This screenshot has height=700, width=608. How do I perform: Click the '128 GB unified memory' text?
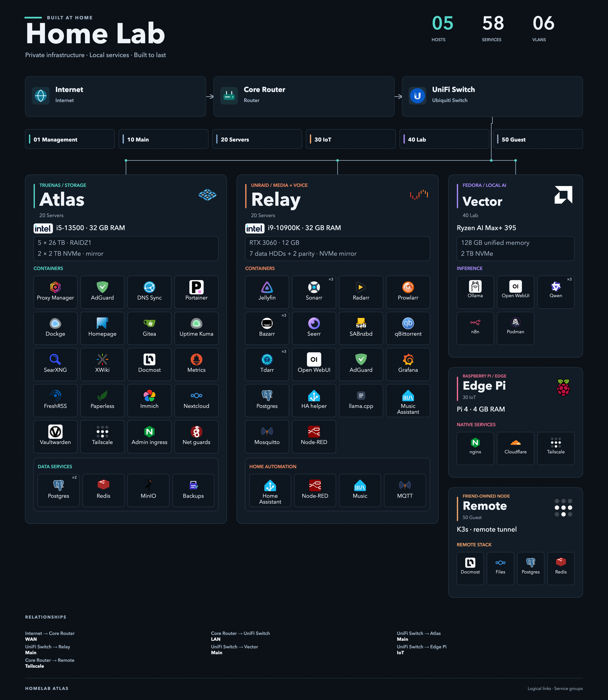point(495,243)
